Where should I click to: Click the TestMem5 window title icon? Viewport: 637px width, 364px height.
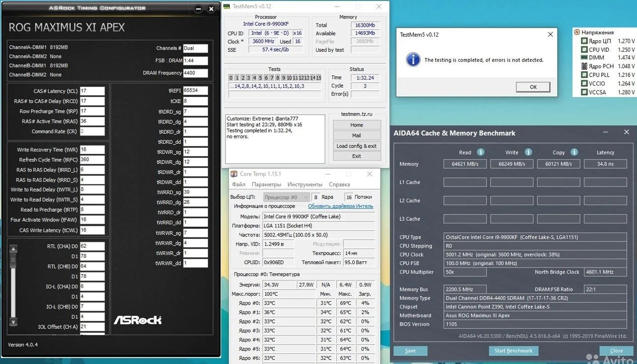(227, 6)
